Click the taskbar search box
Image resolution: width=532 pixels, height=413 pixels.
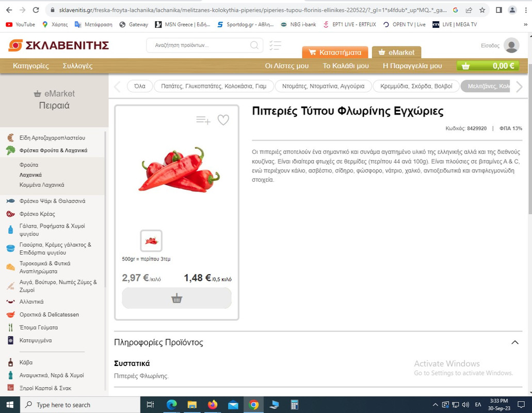click(80, 405)
